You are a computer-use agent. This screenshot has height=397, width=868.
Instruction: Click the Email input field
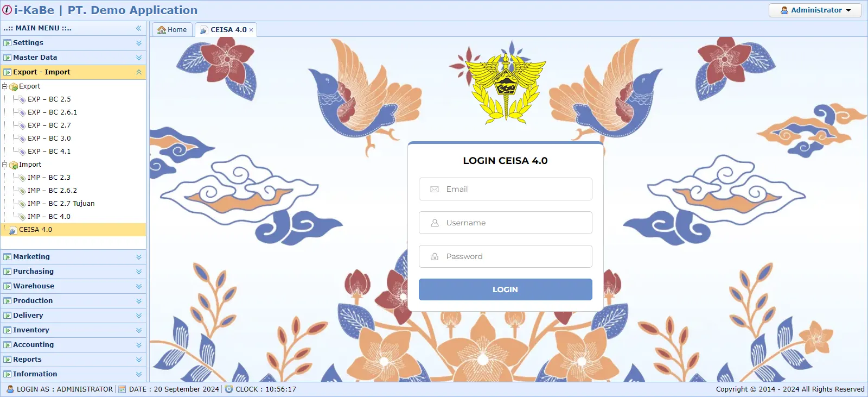pos(505,189)
